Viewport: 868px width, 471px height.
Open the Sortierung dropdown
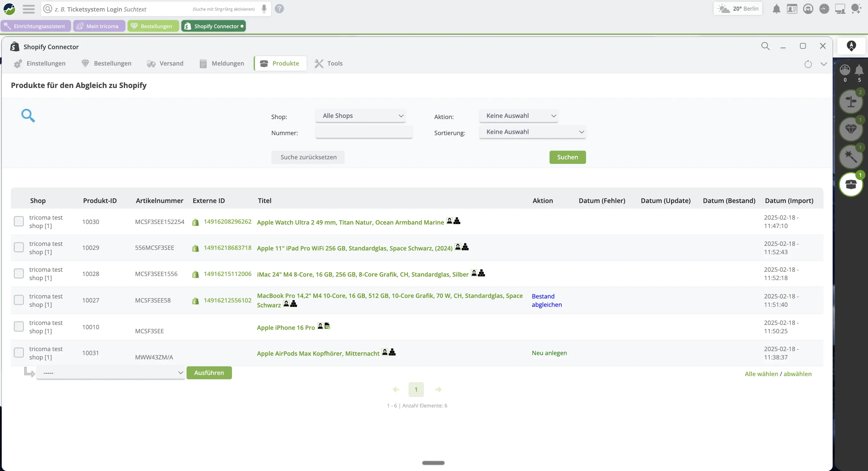coord(532,132)
